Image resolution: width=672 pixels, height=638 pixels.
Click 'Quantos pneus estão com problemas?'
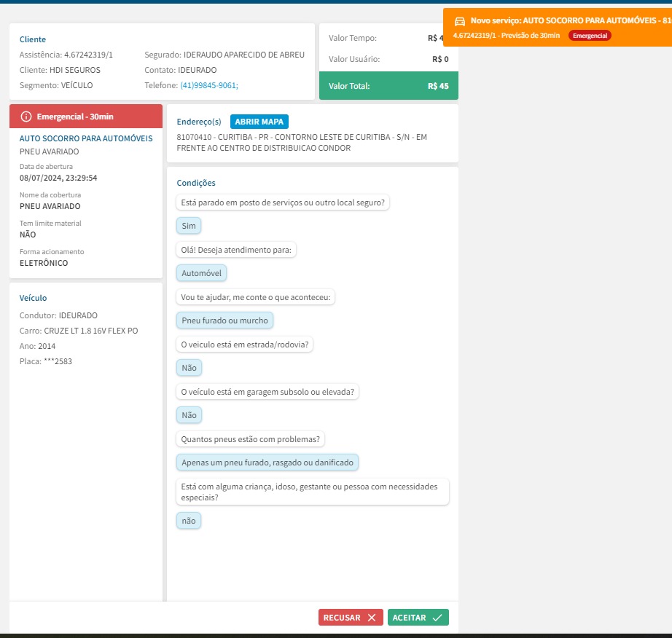tap(250, 439)
